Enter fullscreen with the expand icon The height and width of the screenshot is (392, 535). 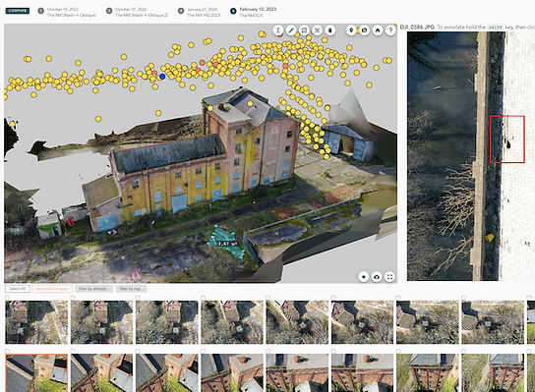[x=389, y=277]
